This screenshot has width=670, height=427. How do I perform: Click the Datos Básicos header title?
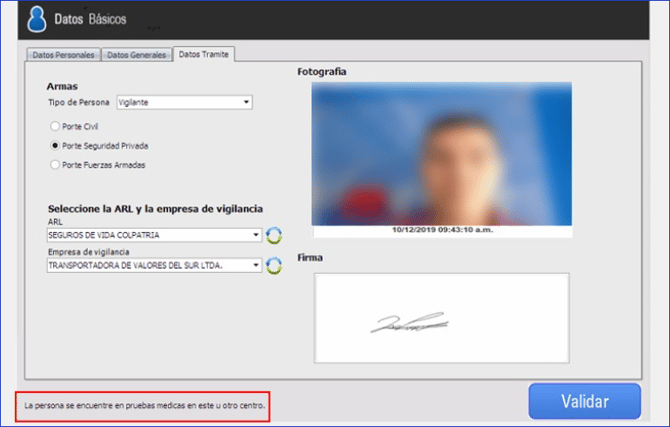point(90,19)
